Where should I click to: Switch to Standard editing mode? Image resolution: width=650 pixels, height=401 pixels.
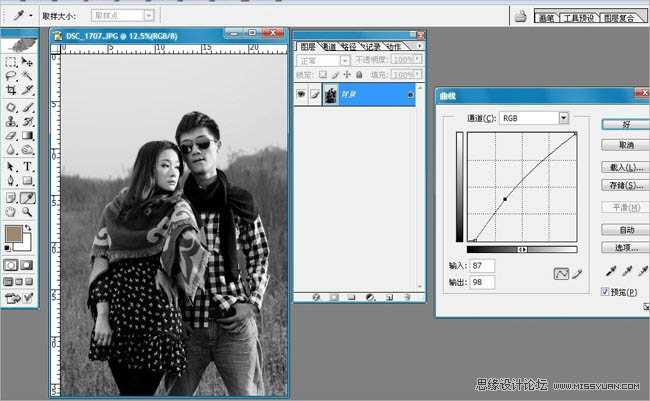[x=11, y=265]
